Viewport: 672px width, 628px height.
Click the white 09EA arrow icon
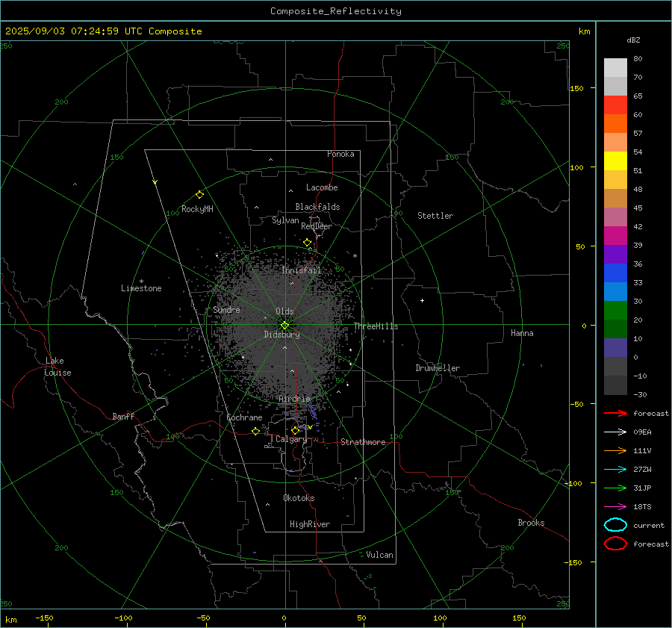coord(615,432)
